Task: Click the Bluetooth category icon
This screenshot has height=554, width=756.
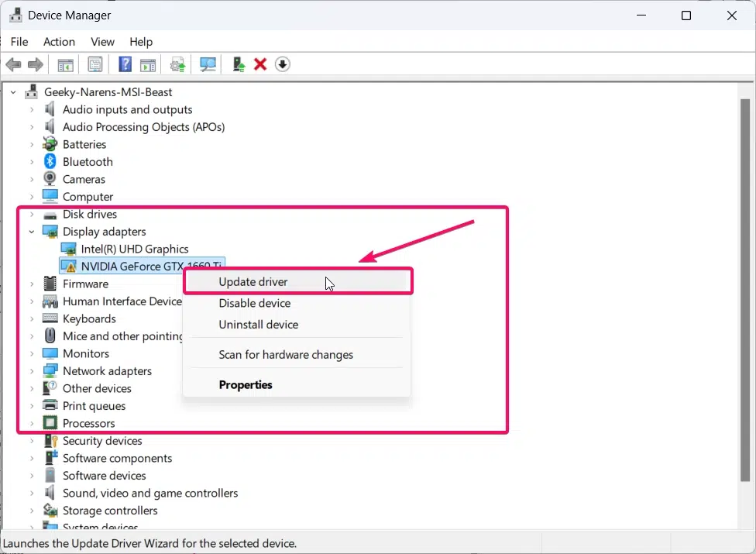Action: tap(50, 161)
